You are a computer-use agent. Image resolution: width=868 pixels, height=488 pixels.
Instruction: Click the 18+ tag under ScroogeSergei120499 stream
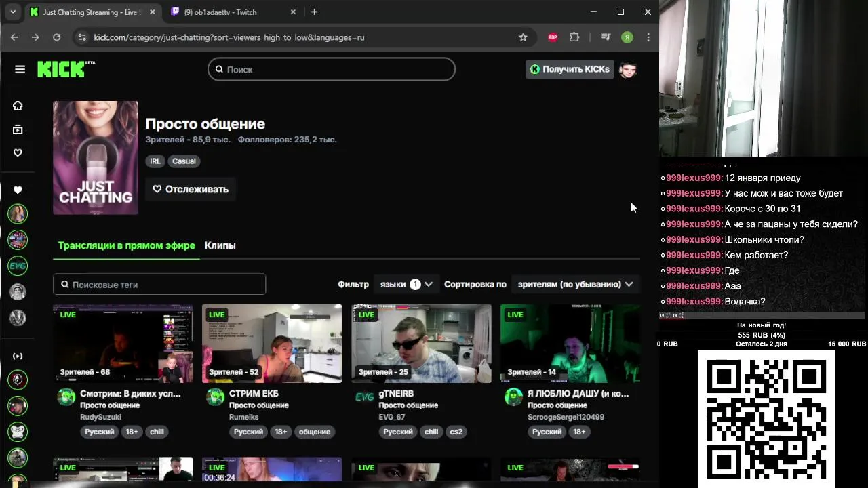coord(579,432)
